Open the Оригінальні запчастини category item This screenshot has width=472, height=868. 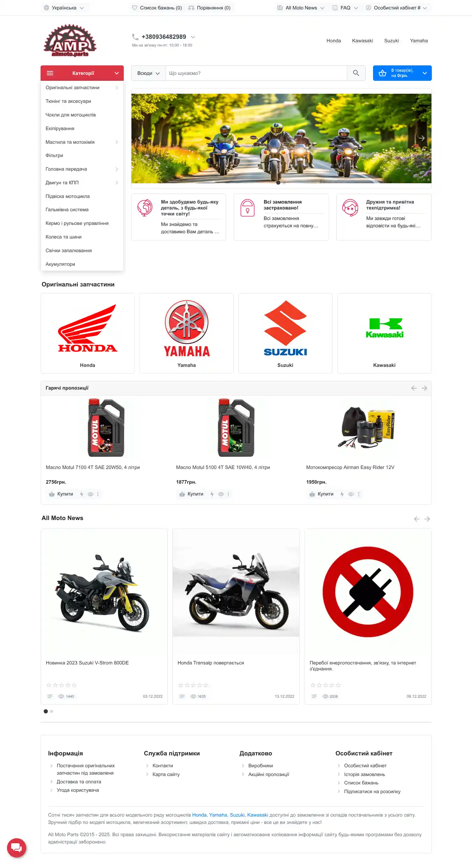[x=82, y=88]
